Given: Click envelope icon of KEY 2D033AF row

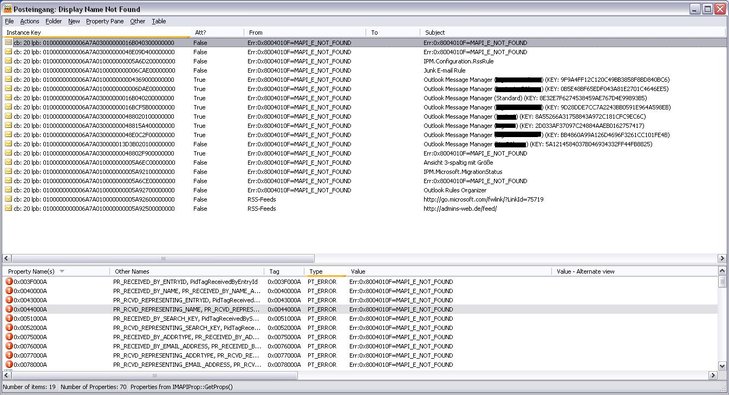Looking at the screenshot, I should pos(8,125).
